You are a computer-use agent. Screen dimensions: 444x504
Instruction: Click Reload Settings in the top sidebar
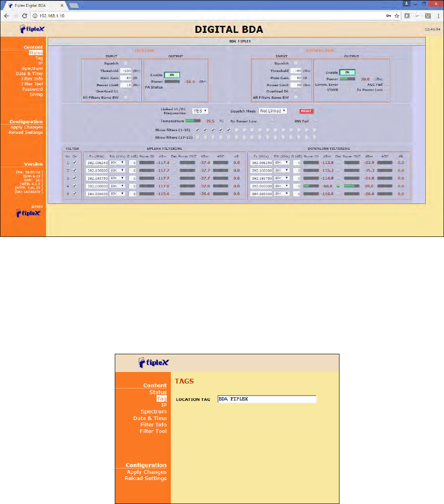[26, 132]
